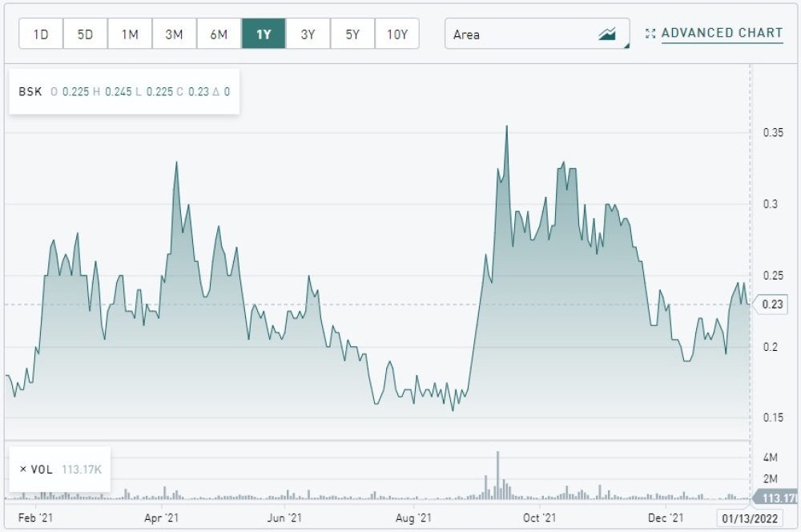Viewport: 801px width, 532px height.
Task: Click the 113.17K volume axis tag
Action: coord(776,498)
